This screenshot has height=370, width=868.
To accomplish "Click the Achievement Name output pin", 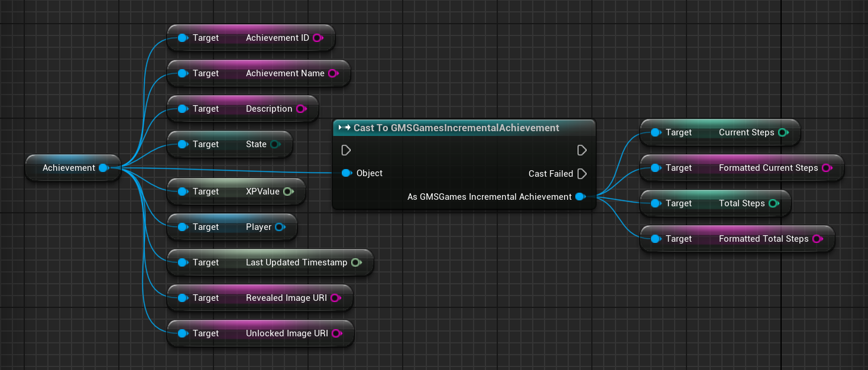I will [x=333, y=73].
